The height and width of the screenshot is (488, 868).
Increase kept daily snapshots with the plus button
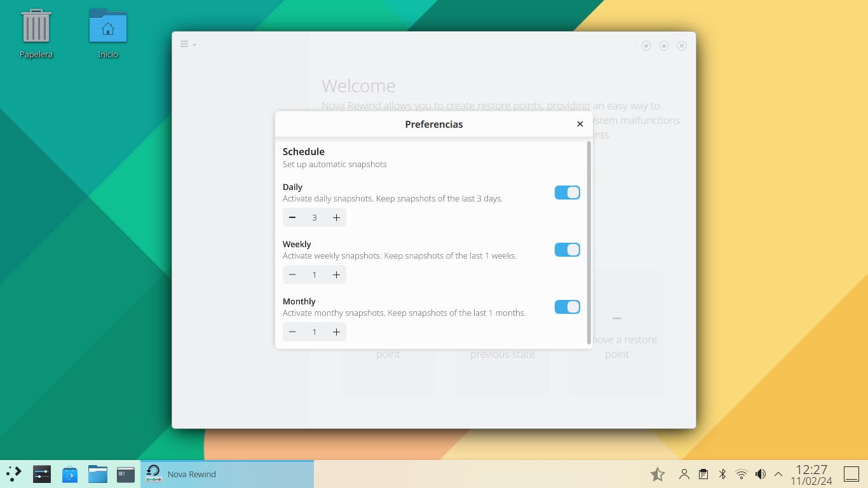click(336, 217)
